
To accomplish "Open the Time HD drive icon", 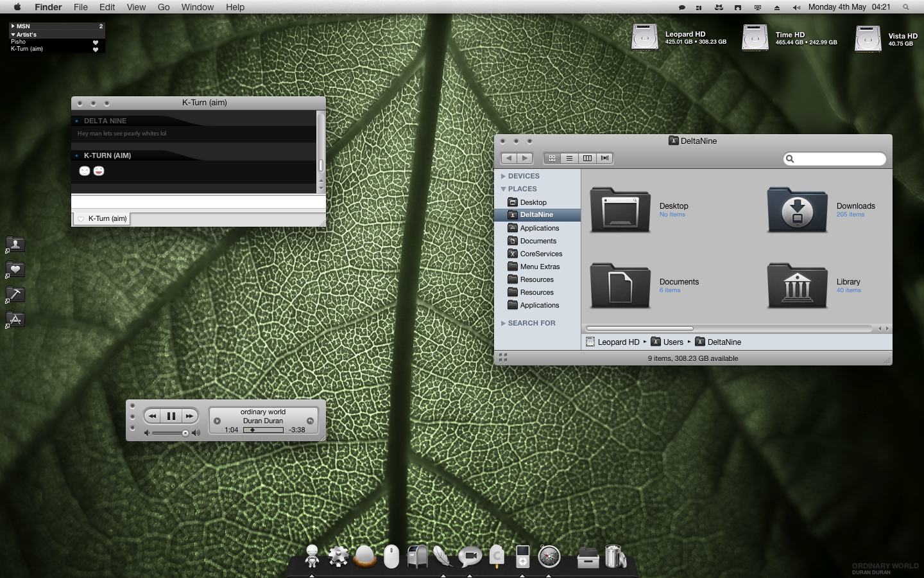I will (x=755, y=37).
